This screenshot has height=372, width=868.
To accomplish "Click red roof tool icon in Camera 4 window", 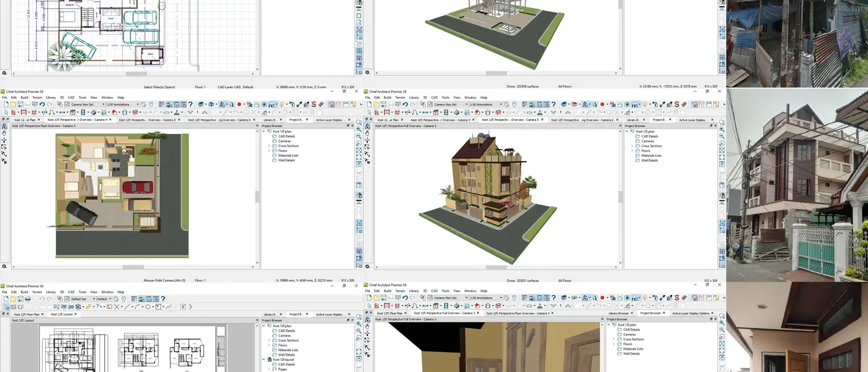I will 114,112.
